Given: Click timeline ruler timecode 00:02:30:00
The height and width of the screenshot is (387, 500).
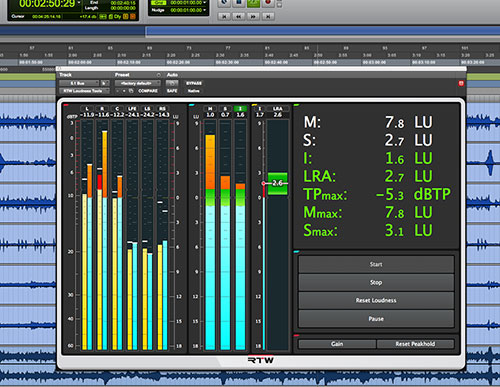Looking at the screenshot, I should [227, 62].
